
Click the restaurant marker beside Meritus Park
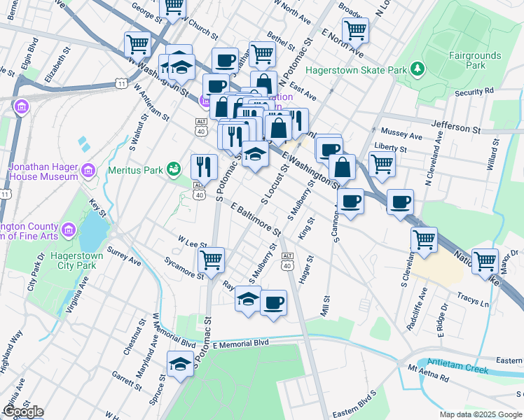coord(204,166)
